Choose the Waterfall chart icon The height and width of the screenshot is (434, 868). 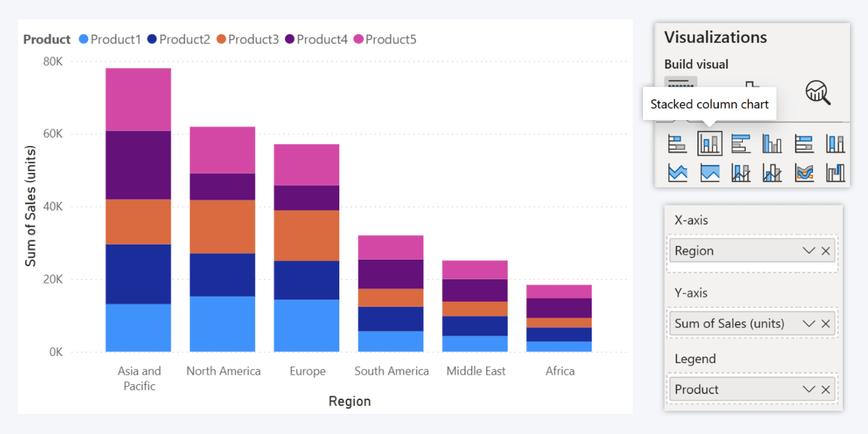pos(835,173)
